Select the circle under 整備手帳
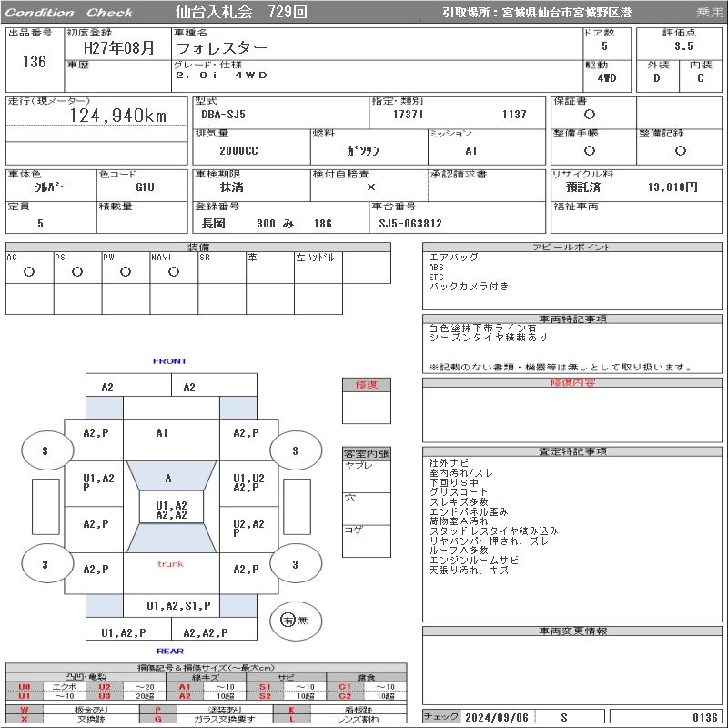 point(590,150)
